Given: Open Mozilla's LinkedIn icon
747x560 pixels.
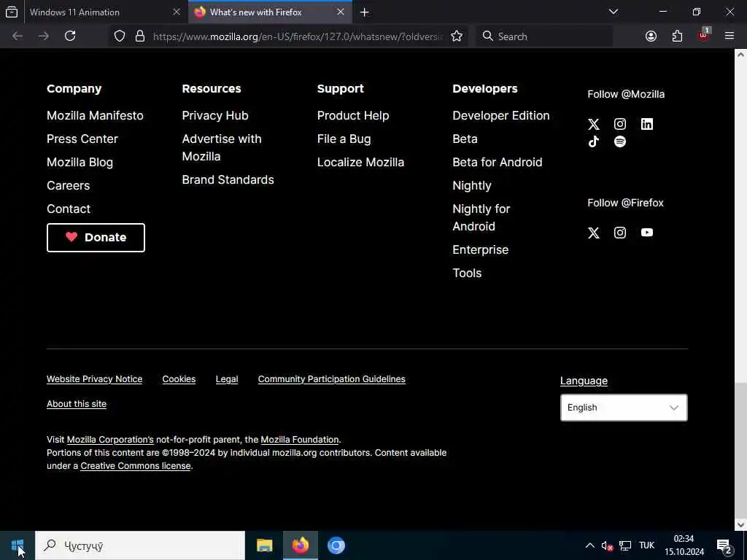Looking at the screenshot, I should tap(646, 124).
